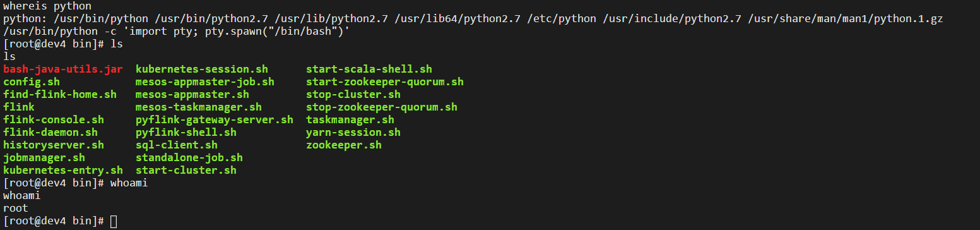Click the sql-client.sh file name
This screenshot has height=230, width=980.
(177, 145)
